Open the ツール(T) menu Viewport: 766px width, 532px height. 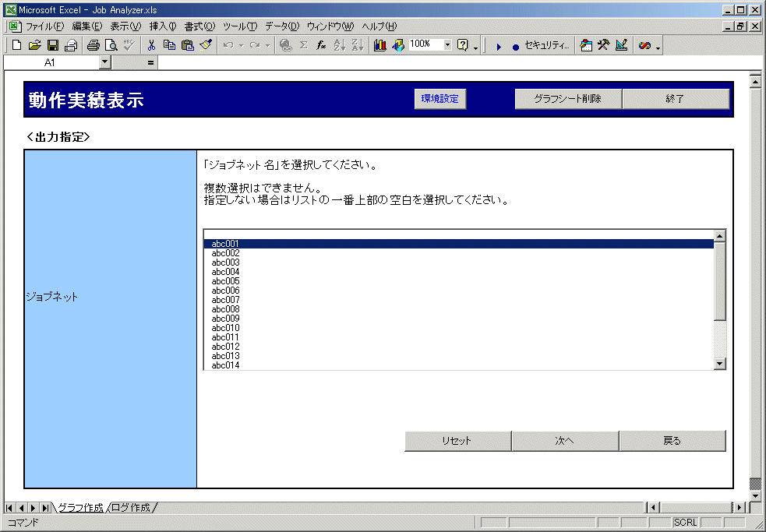pos(240,26)
